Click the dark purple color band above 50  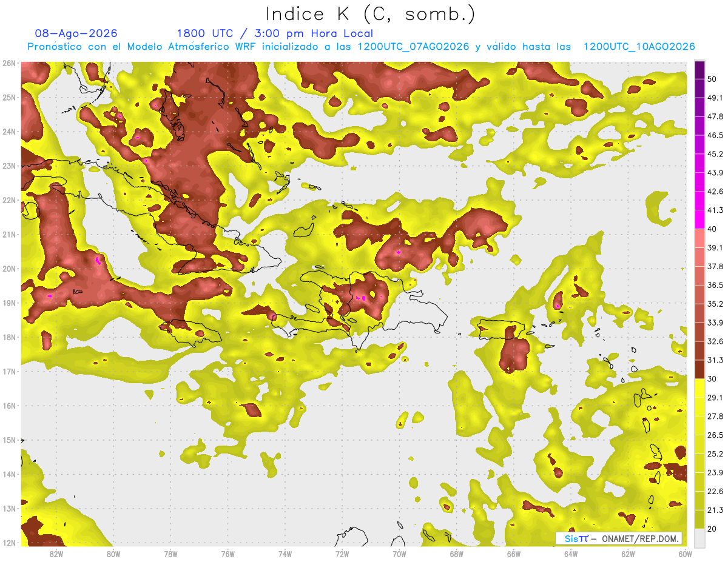pos(699,70)
